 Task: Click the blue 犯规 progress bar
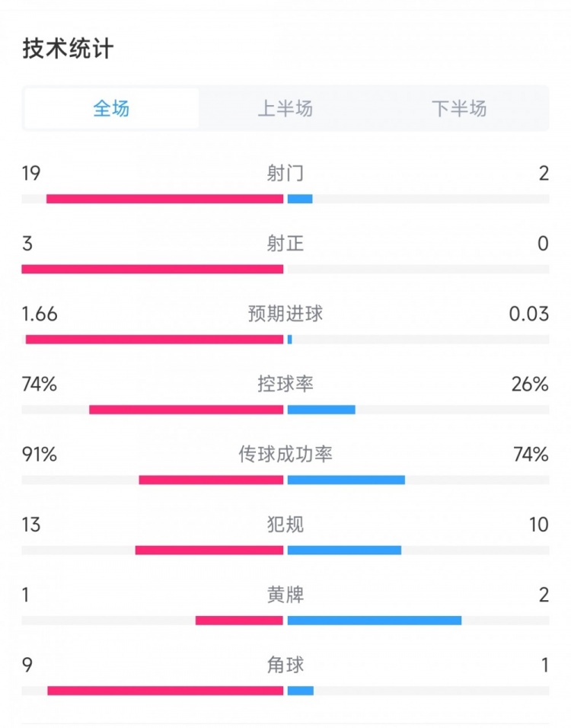pyautogui.click(x=344, y=550)
